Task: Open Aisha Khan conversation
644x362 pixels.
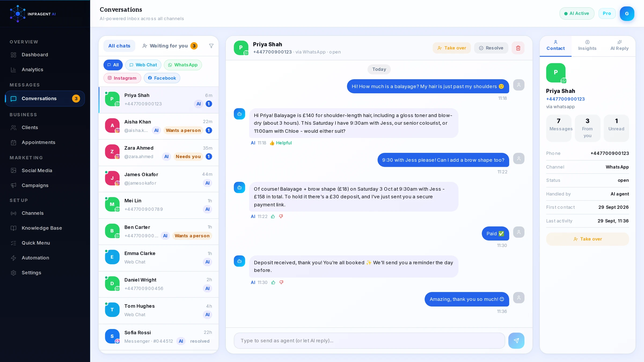Action: click(159, 126)
